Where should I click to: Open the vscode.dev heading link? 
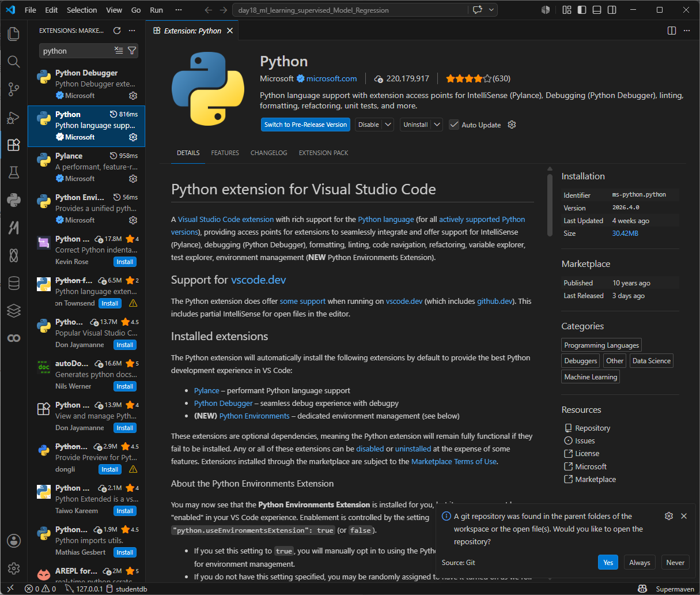pos(259,280)
